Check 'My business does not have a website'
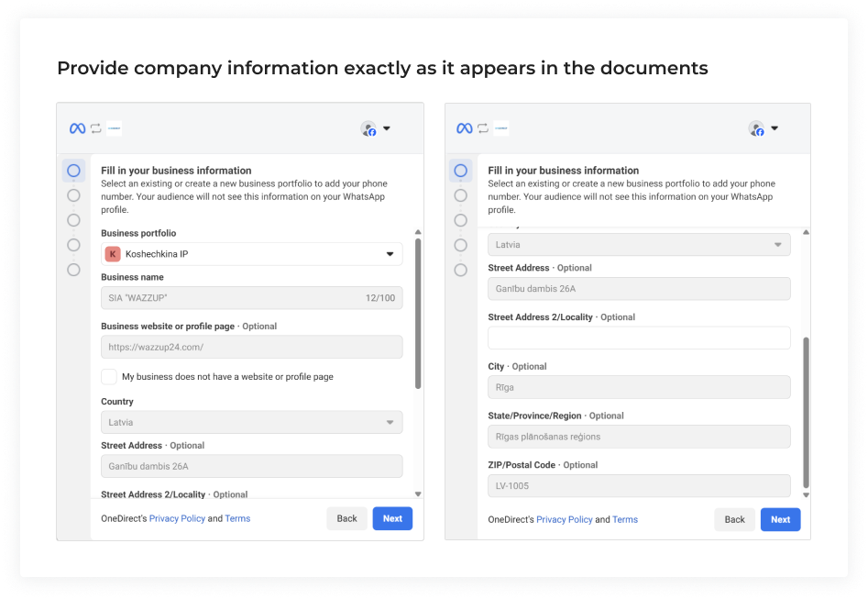The image size is (868, 599). coord(109,377)
